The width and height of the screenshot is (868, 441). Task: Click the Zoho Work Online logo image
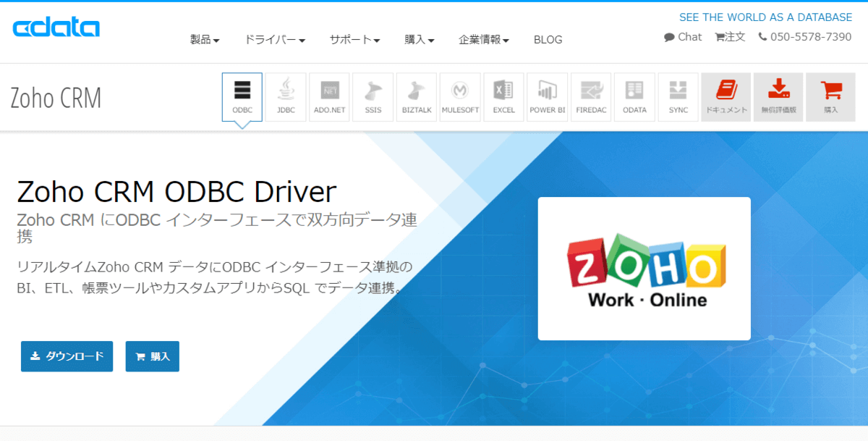[644, 269]
